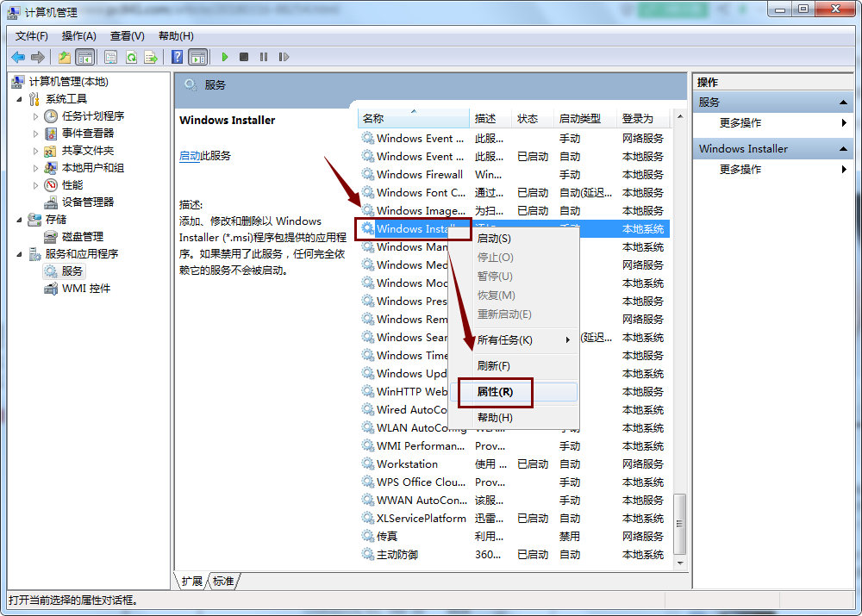The image size is (862, 616).
Task: Click the green Start Service play icon
Action: point(224,57)
